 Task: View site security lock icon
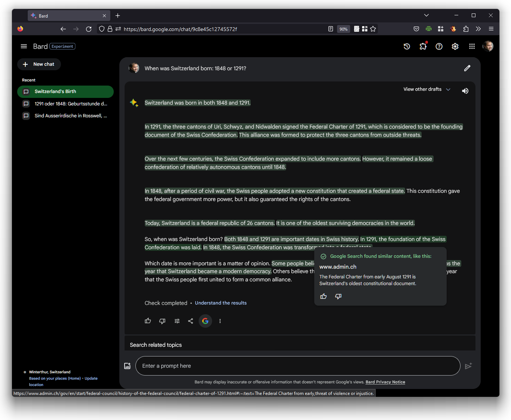[110, 29]
